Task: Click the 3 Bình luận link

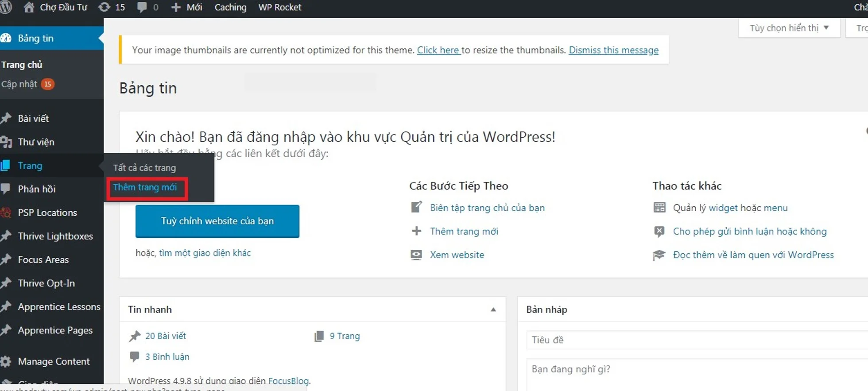Action: pos(167,357)
